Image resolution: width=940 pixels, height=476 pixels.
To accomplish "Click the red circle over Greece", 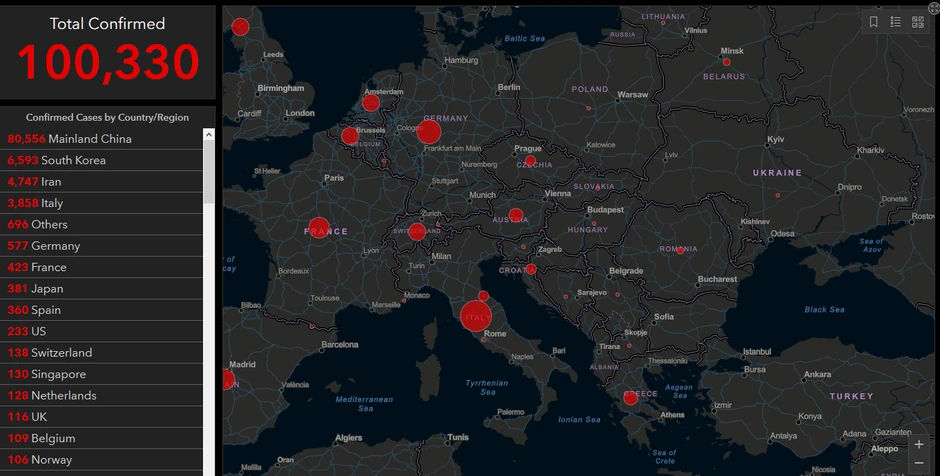I will pyautogui.click(x=630, y=397).
